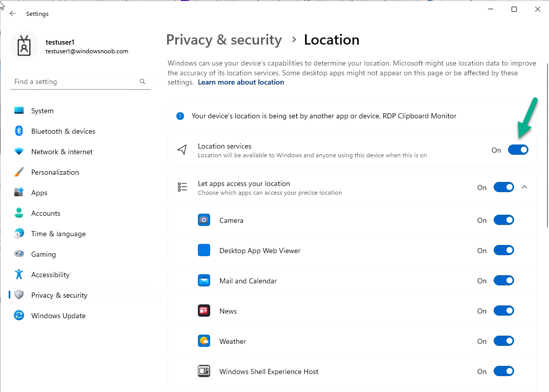Viewport: 549px width, 392px height.
Task: Click the System monitor icon
Action: (x=19, y=111)
